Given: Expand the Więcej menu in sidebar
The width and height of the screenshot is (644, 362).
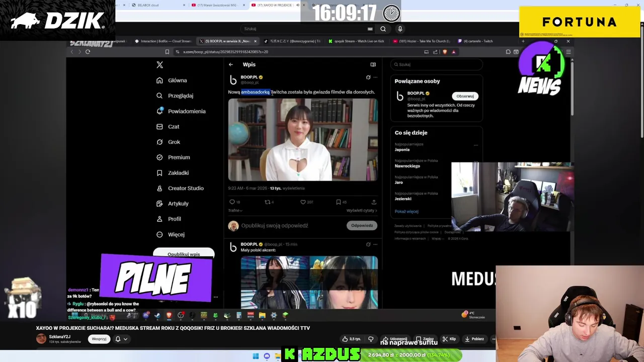Looking at the screenshot, I should click(x=170, y=234).
